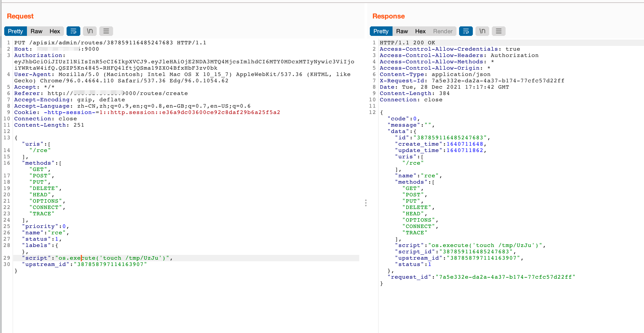The height and width of the screenshot is (333, 644).
Task: Click the Authorization header token text
Action: pyautogui.click(x=184, y=62)
